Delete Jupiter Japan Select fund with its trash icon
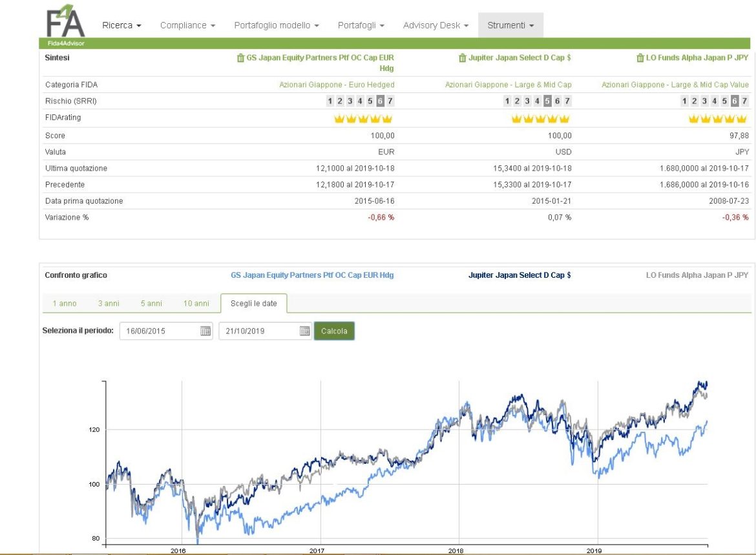The height and width of the screenshot is (555, 756). click(463, 58)
